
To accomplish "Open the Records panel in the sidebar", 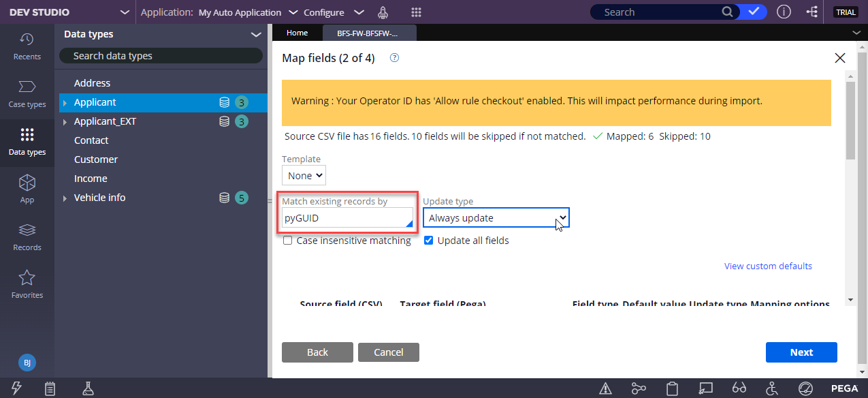I will point(27,236).
